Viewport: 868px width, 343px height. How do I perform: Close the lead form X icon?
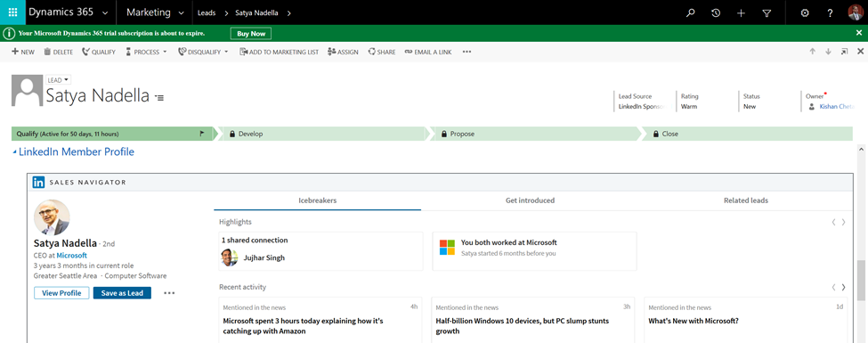860,52
